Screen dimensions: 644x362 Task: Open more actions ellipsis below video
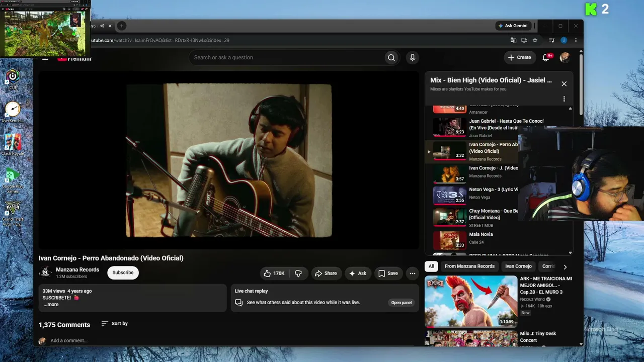click(413, 273)
